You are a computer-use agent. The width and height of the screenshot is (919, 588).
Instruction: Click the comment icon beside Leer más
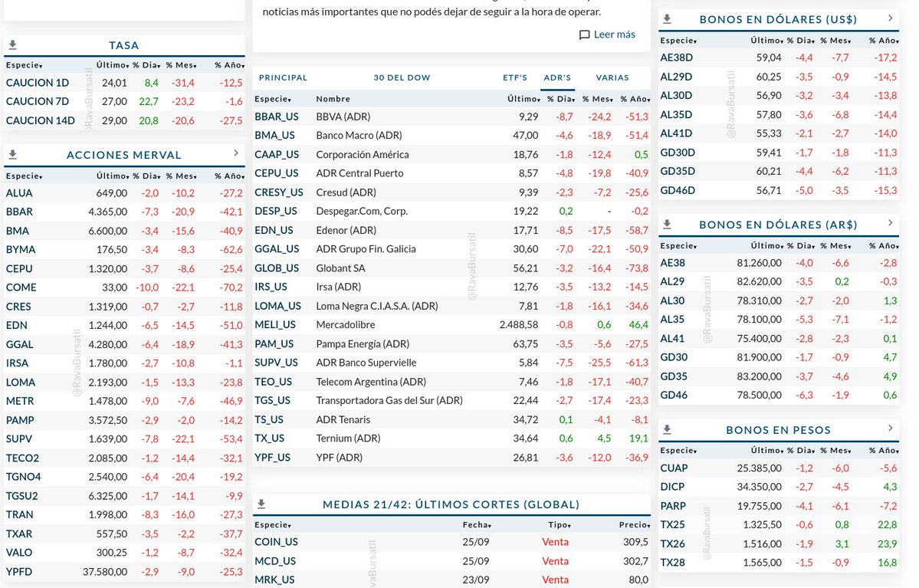pos(584,34)
